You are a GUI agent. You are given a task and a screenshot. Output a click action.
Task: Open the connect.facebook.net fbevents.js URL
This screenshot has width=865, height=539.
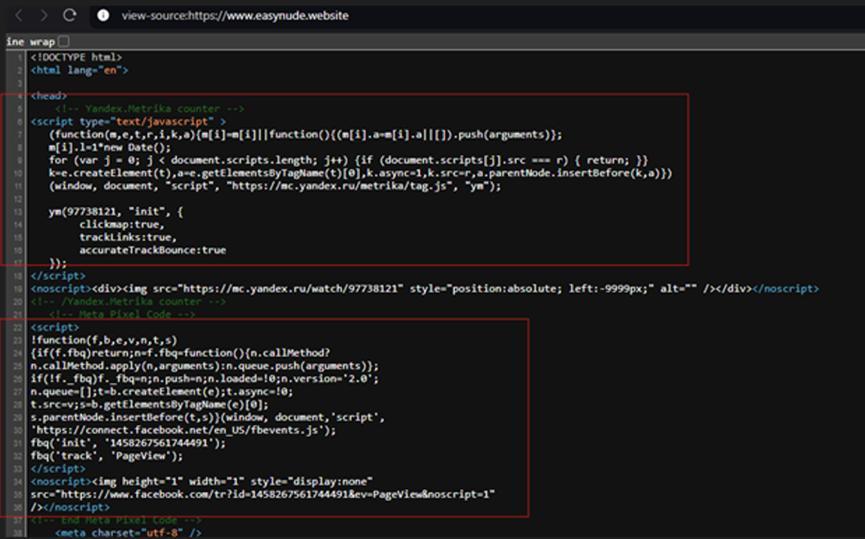[x=180, y=430]
